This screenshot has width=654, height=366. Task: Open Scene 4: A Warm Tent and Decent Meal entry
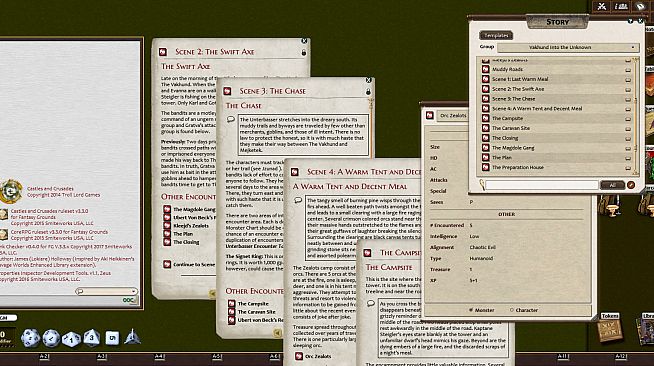(x=537, y=108)
